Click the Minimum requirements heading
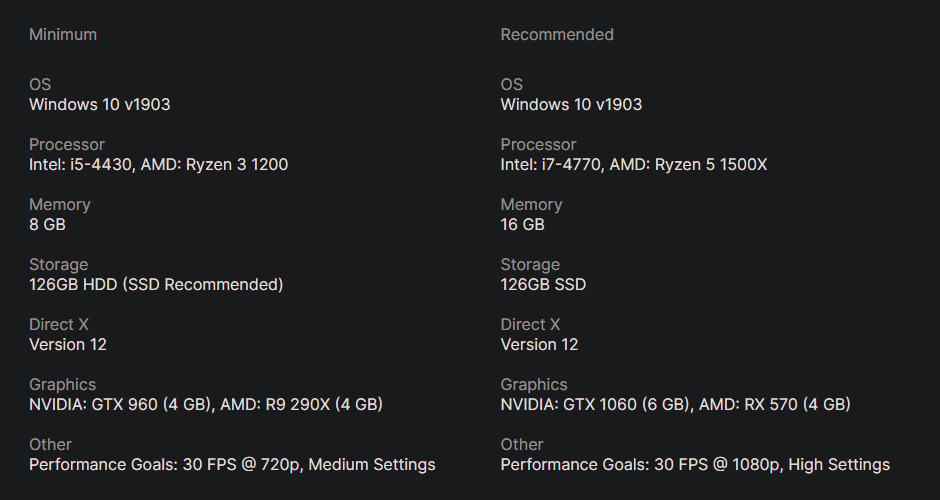The image size is (940, 500). tap(63, 34)
